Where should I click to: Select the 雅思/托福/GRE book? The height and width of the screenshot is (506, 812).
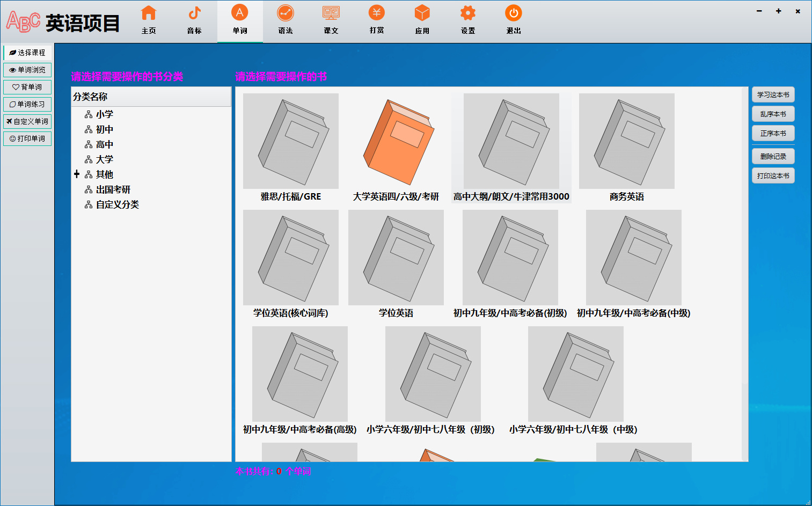point(291,148)
